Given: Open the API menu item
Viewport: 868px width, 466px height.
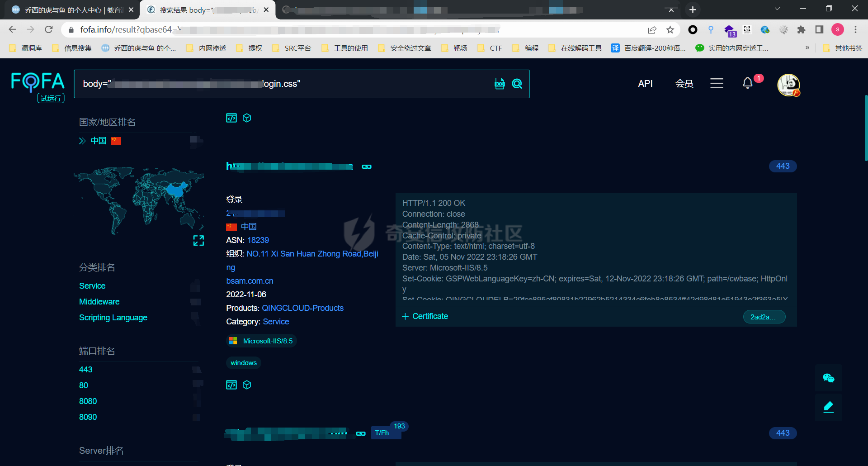Looking at the screenshot, I should 645,84.
